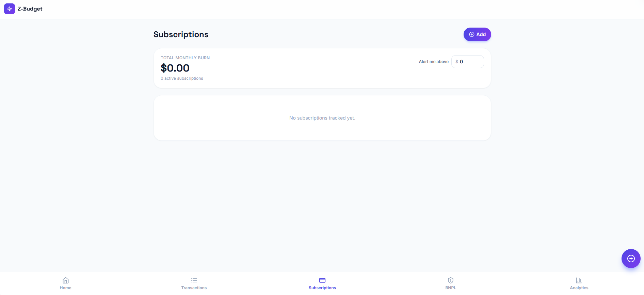Click the plus icon inside Add button
This screenshot has height=295, width=644.
(x=472, y=34)
